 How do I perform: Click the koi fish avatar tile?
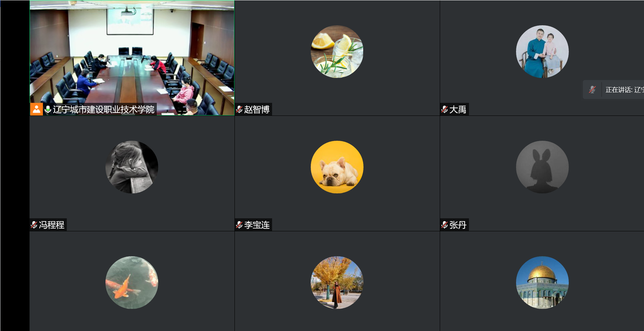coord(132,283)
